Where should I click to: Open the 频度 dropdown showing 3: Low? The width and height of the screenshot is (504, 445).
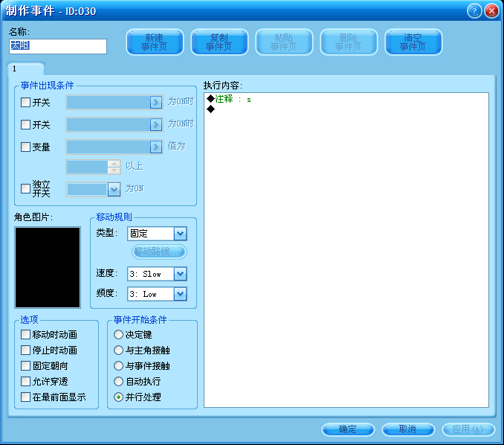tap(157, 294)
